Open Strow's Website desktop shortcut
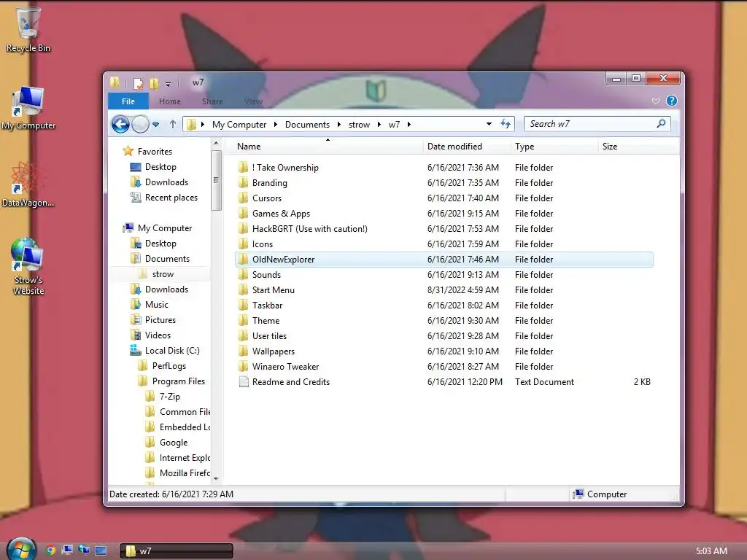Image resolution: width=747 pixels, height=560 pixels. (28, 267)
